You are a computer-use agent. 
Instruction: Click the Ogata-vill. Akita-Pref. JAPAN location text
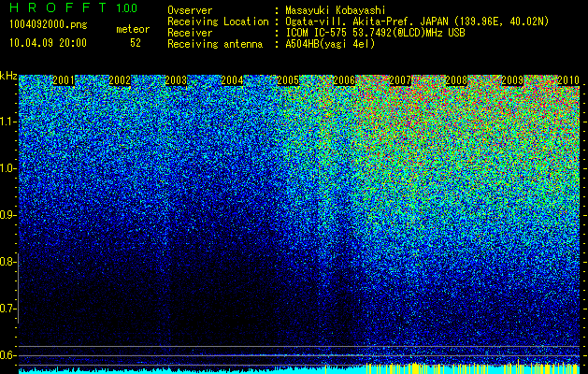[x=417, y=22]
